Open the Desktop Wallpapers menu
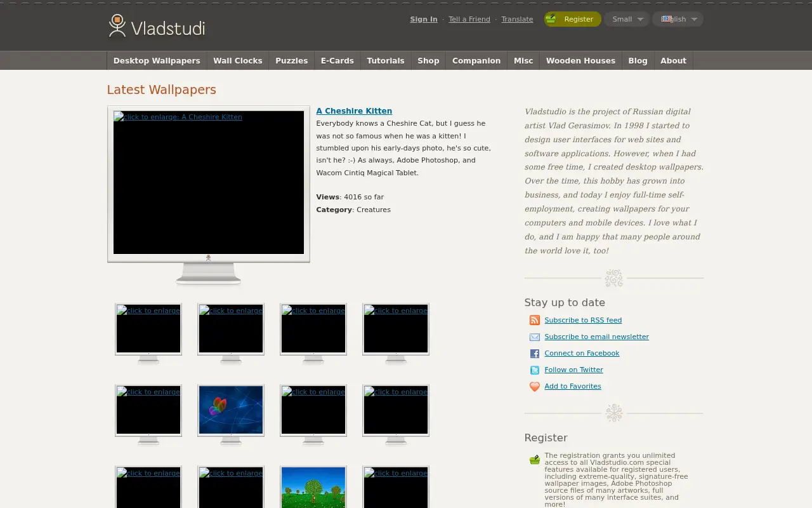 (x=157, y=61)
